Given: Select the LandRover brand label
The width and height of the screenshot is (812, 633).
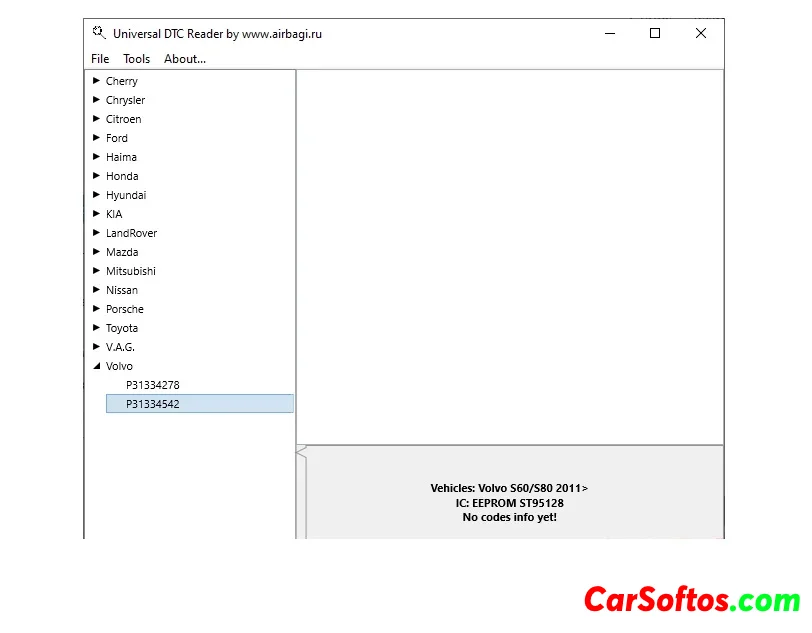Looking at the screenshot, I should [131, 233].
